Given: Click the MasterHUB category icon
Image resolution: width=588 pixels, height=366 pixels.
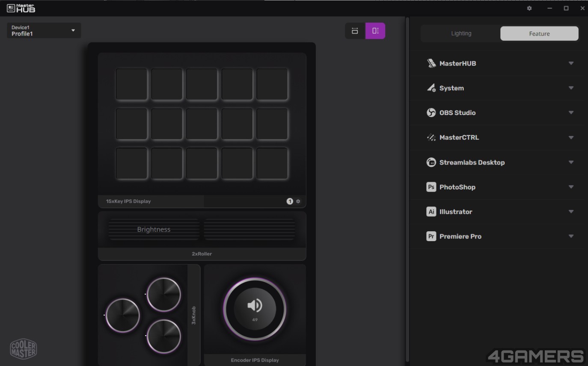Looking at the screenshot, I should [x=431, y=63].
